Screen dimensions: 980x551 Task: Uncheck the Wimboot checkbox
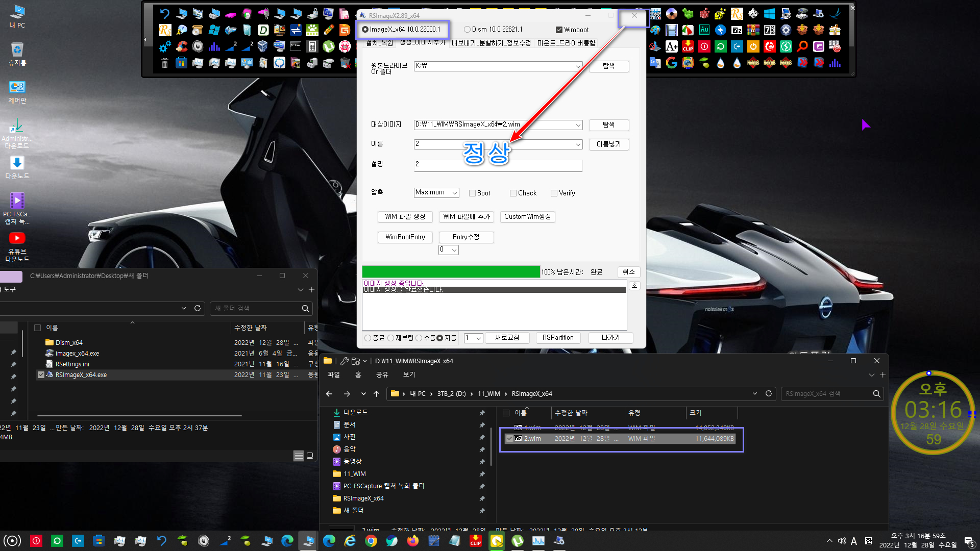pyautogui.click(x=559, y=30)
